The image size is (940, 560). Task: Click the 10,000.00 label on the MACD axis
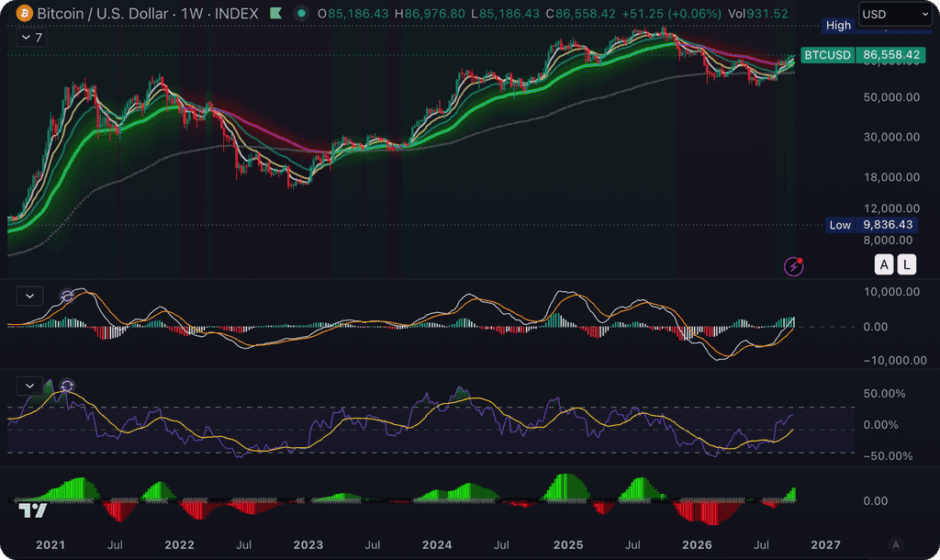coord(891,292)
